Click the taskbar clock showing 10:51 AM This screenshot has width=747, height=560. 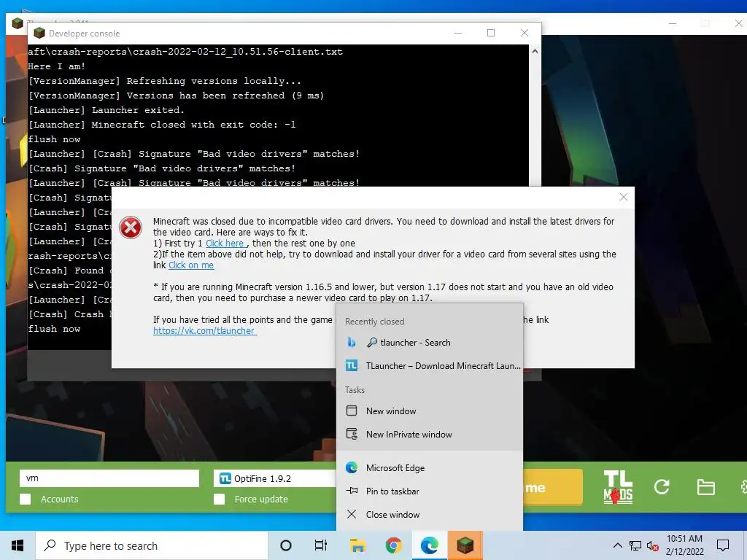point(684,545)
